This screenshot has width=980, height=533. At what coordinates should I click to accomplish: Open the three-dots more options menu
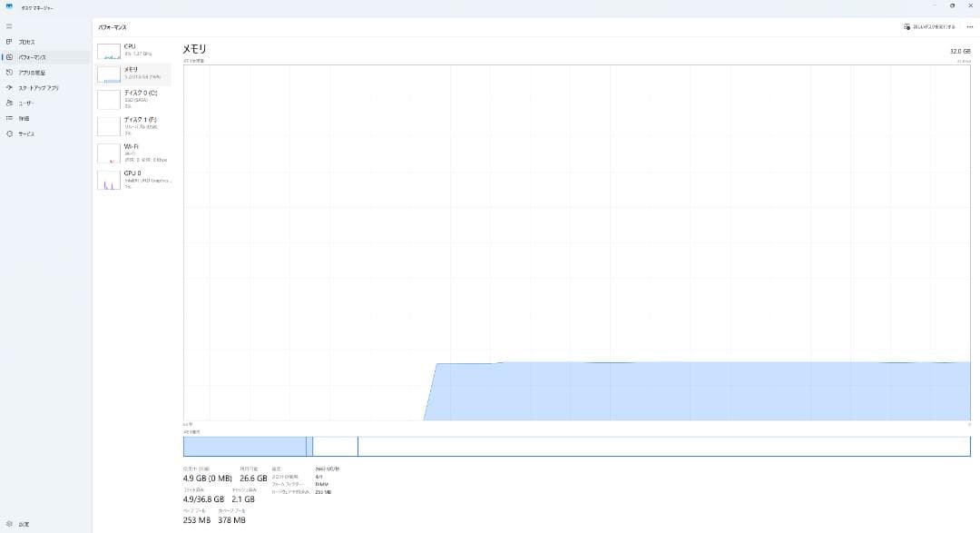[x=969, y=27]
